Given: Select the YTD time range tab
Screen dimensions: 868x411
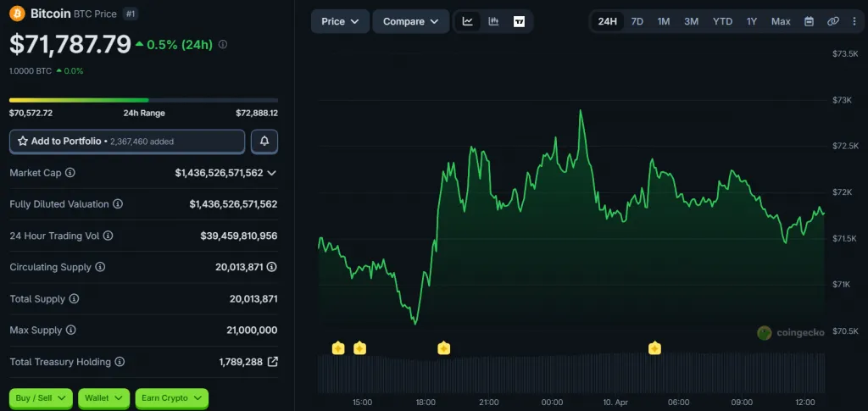Looking at the screenshot, I should coord(722,21).
